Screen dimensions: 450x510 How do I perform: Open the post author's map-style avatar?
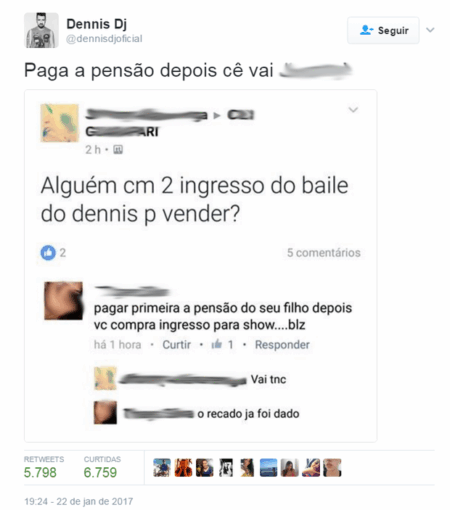tap(60, 123)
